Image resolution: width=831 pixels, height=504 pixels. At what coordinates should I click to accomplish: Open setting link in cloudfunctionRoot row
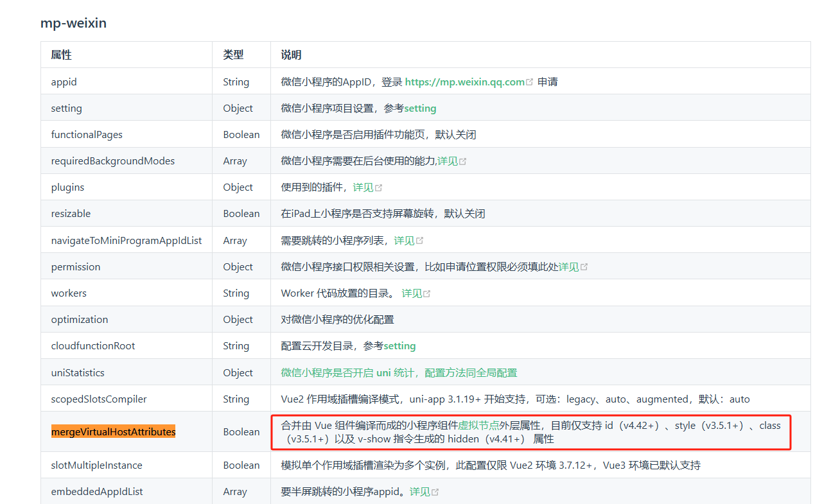click(x=399, y=345)
